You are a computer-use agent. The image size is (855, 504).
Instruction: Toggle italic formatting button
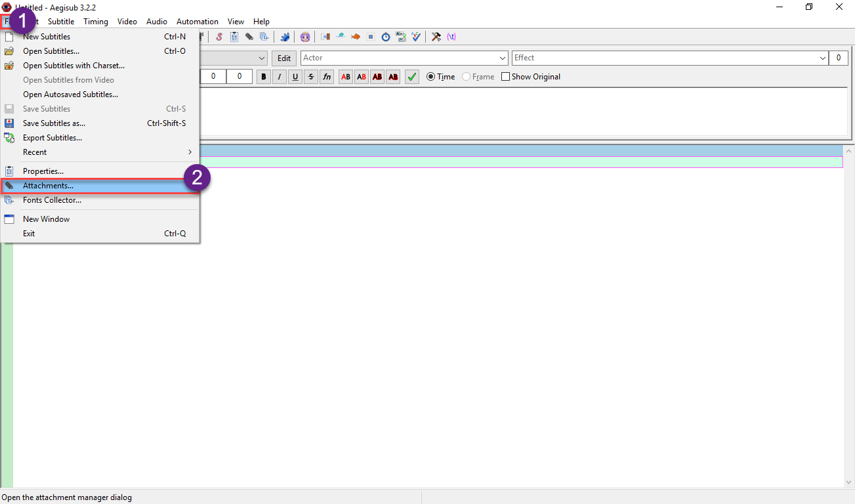pyautogui.click(x=280, y=77)
